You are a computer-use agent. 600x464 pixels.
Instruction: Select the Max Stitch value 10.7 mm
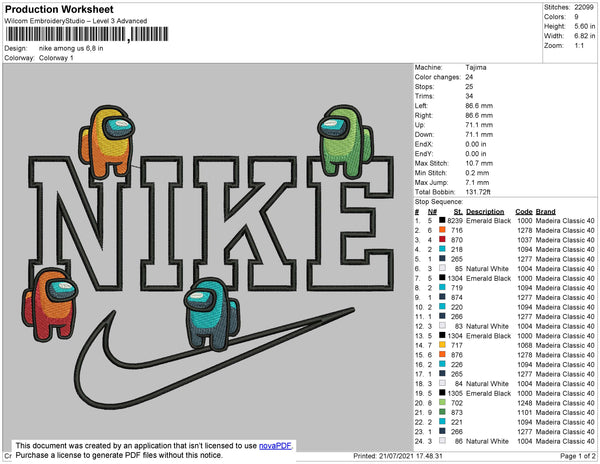[x=479, y=163]
